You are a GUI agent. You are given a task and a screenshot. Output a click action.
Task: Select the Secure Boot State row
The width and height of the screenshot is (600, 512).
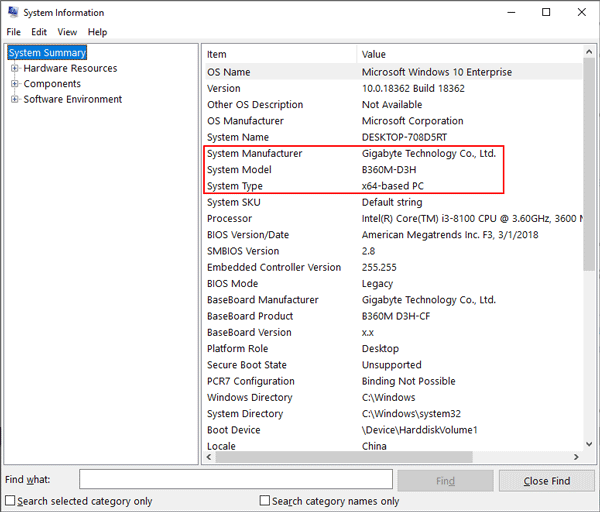tap(393, 365)
